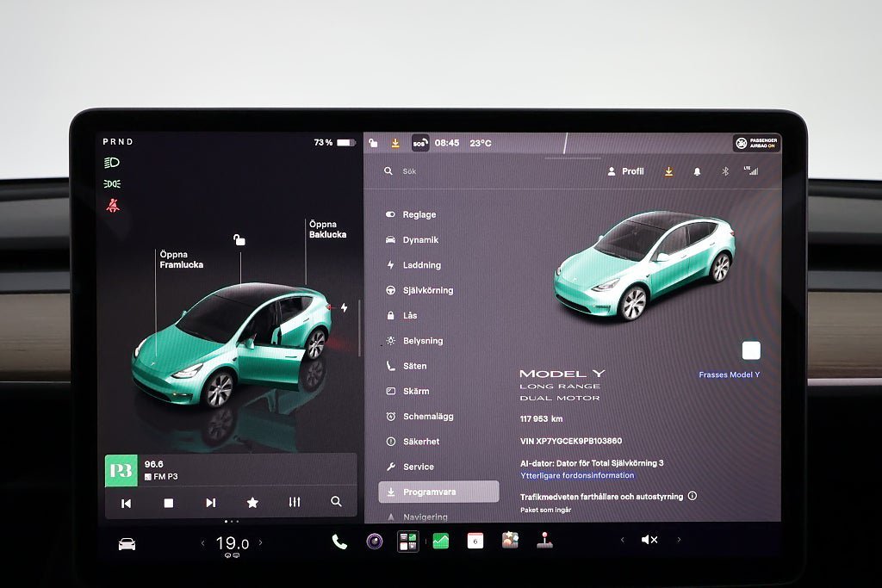The image size is (882, 588).
Task: Tap the yellow download icon in status bar
Action: [x=395, y=144]
